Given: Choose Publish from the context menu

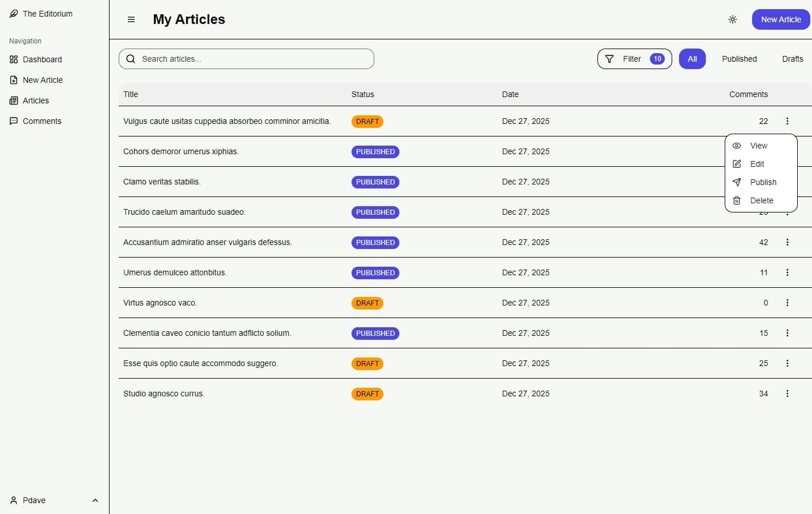Looking at the screenshot, I should click(x=763, y=182).
